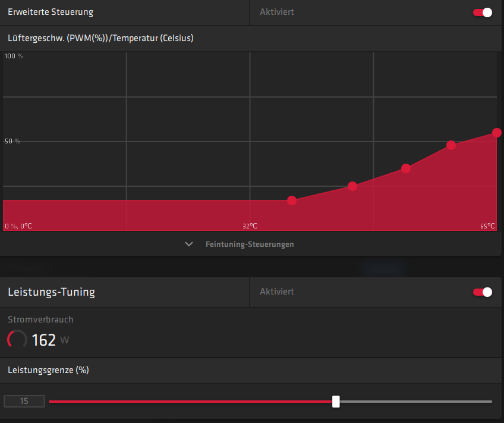Select the second fan curve point
The width and height of the screenshot is (504, 423).
coord(352,186)
